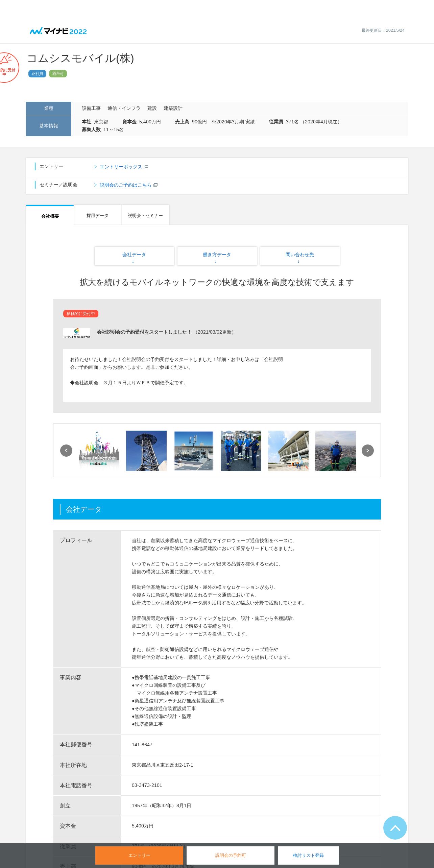
Task: Click the 設備工事 industry text
Action: tap(91, 108)
